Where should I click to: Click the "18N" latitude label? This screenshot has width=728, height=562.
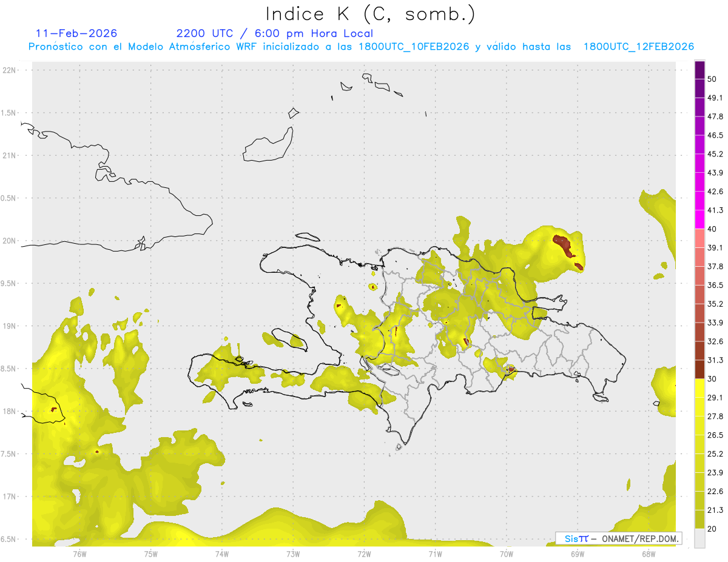10,411
